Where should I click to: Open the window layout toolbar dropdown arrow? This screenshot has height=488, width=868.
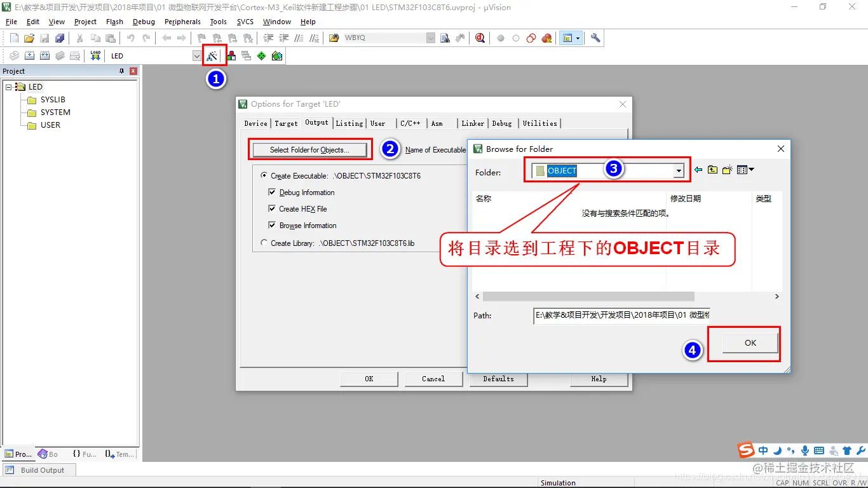(578, 38)
